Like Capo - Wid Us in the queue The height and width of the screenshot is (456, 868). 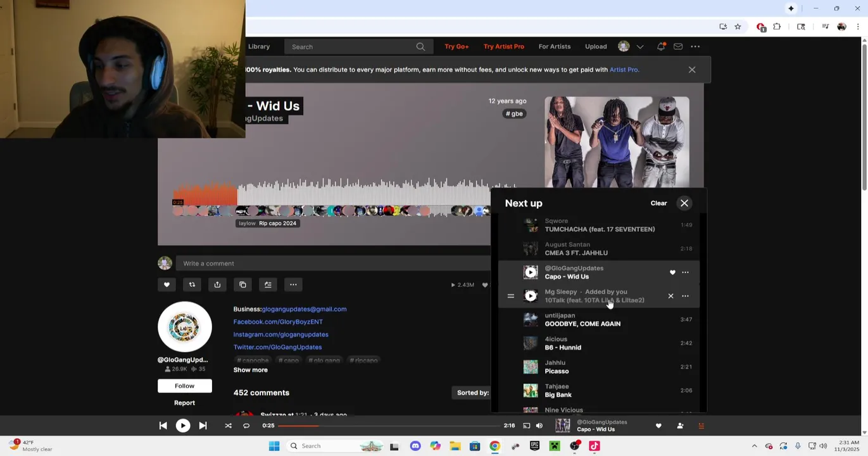[x=672, y=272]
